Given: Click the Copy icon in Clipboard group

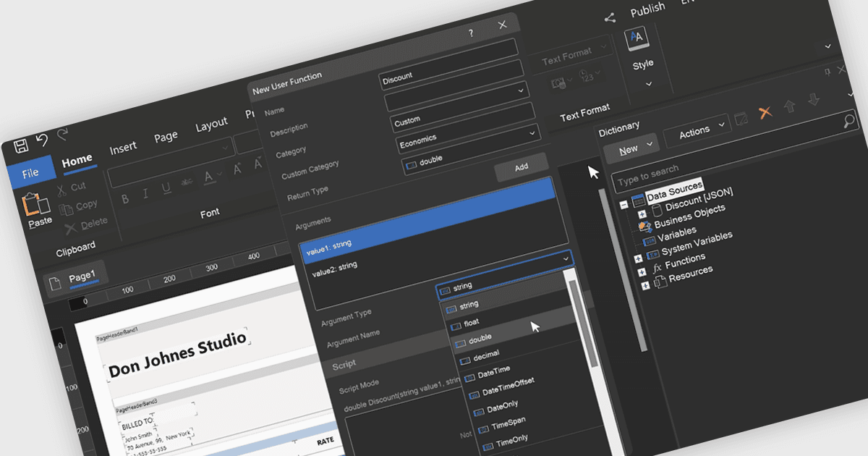Looking at the screenshot, I should coord(66,209).
